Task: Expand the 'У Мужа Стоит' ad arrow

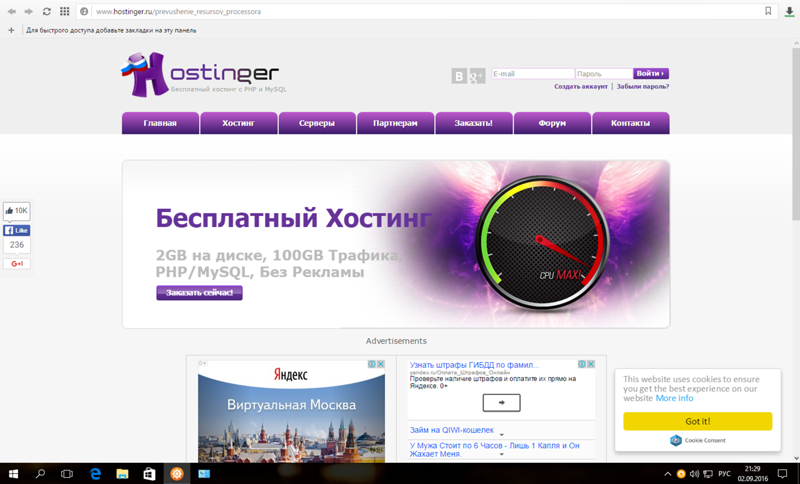Action: tap(502, 454)
